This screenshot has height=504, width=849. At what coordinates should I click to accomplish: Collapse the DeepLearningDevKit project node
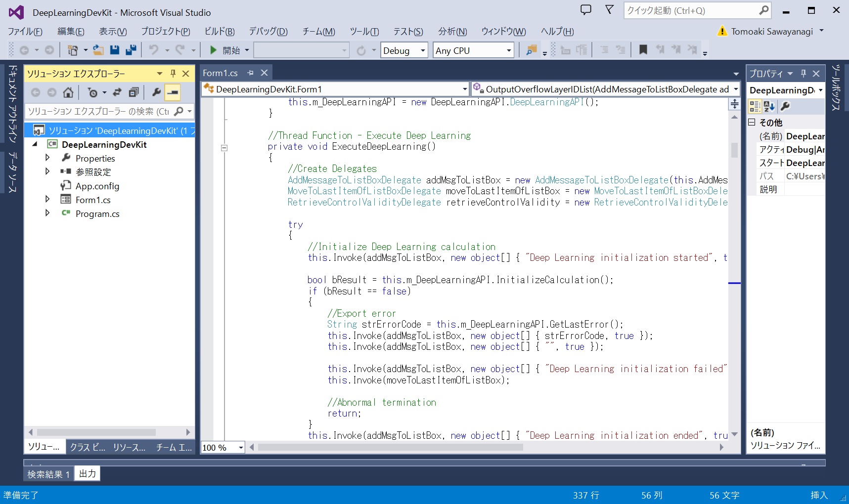tap(35, 144)
